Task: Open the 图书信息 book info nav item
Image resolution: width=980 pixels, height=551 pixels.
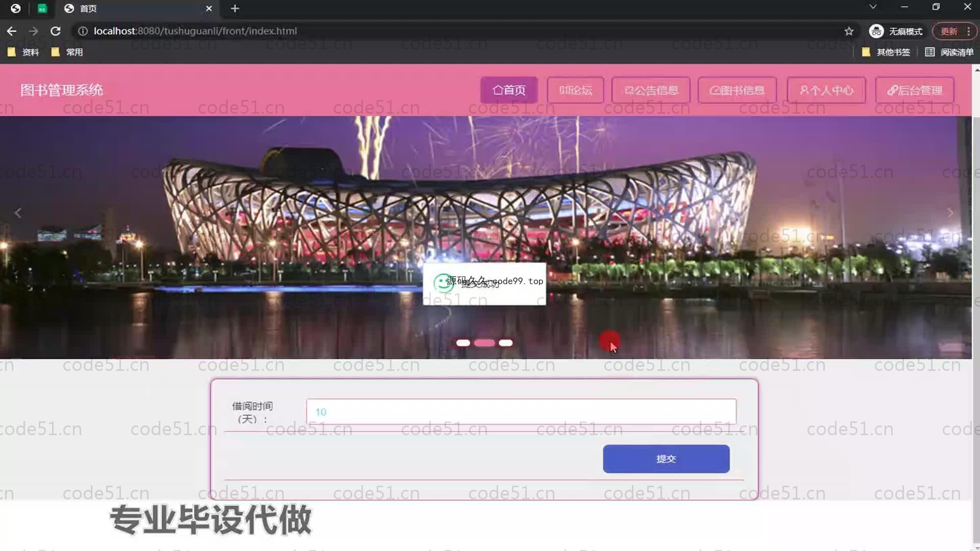Action: coord(737,90)
